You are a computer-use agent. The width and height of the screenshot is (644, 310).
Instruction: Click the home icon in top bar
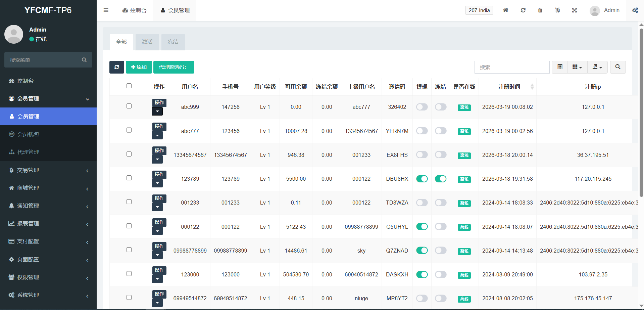coord(505,10)
